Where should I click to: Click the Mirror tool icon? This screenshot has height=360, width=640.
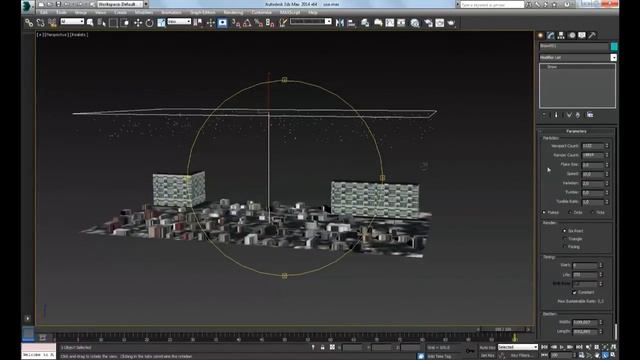coord(340,23)
